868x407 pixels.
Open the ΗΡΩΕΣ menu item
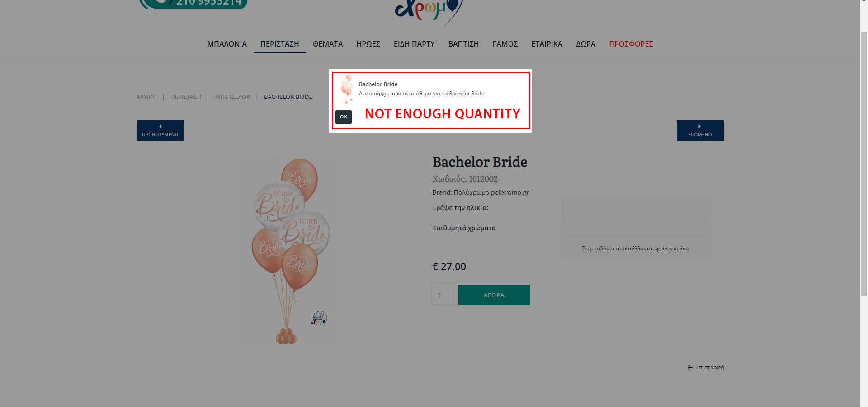[x=368, y=44]
